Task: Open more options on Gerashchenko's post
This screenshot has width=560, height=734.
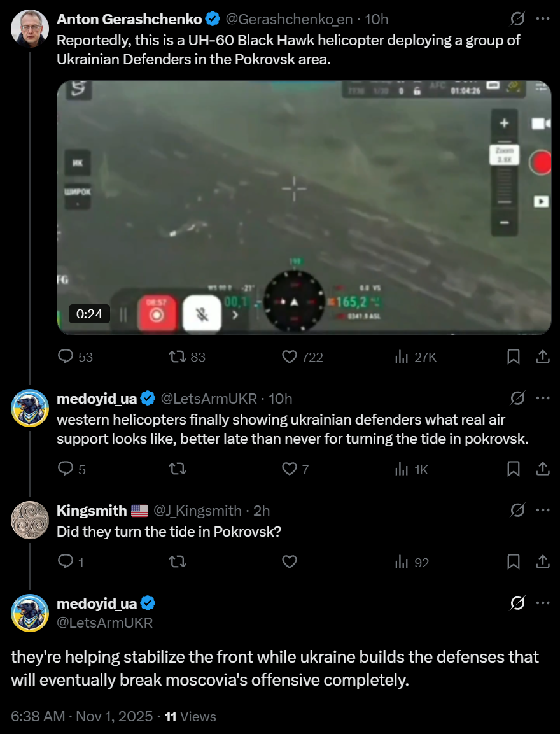Action: (x=543, y=19)
